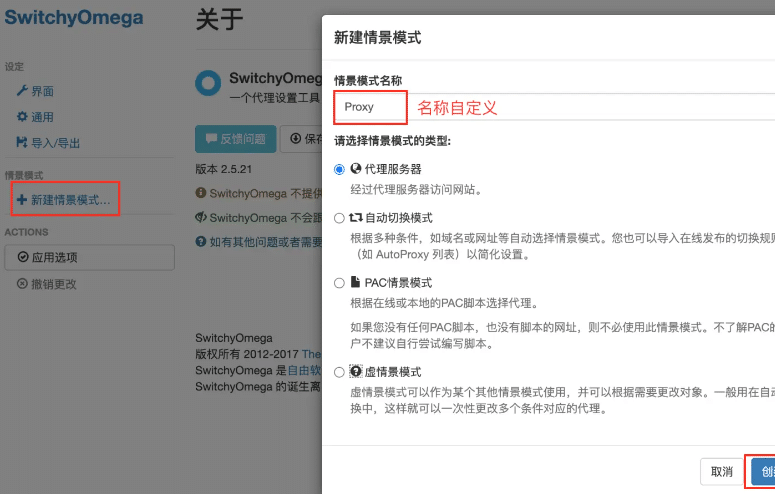Click the file icon next to PAC情景模式

point(355,282)
